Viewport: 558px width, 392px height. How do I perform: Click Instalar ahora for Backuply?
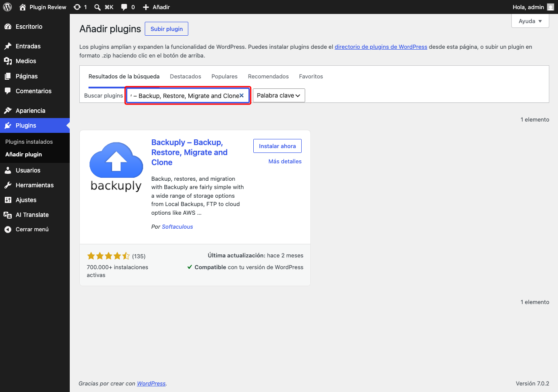[277, 146]
